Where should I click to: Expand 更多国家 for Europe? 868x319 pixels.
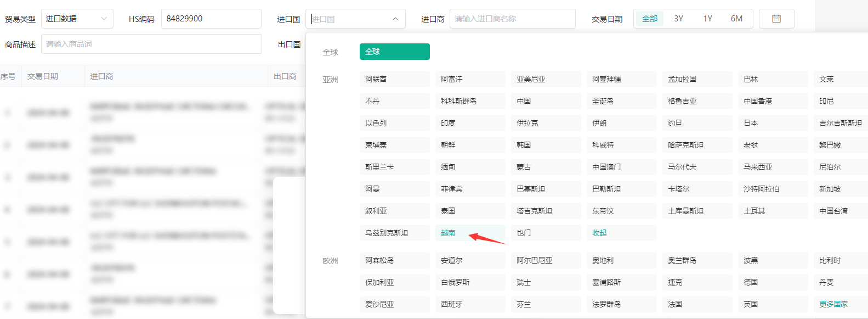click(833, 304)
